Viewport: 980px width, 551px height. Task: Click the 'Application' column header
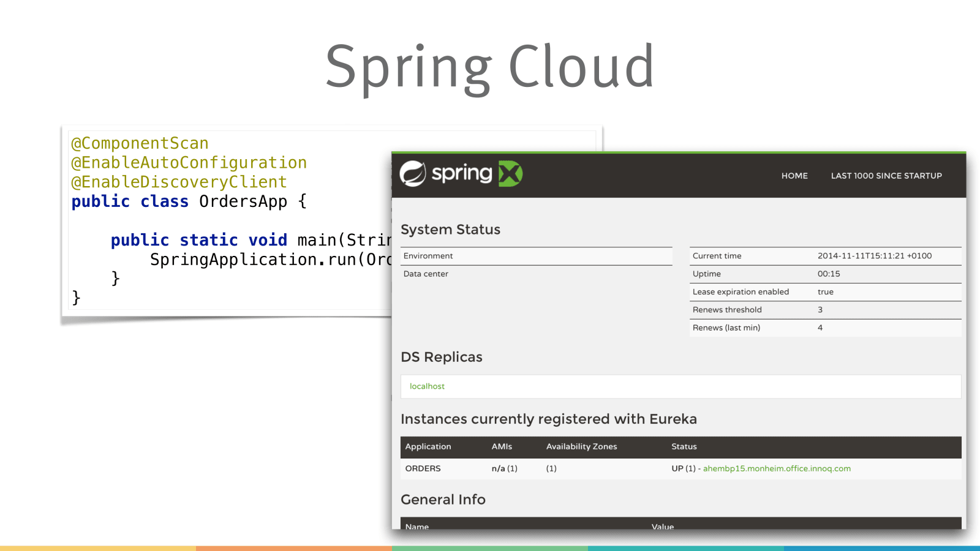tap(428, 446)
